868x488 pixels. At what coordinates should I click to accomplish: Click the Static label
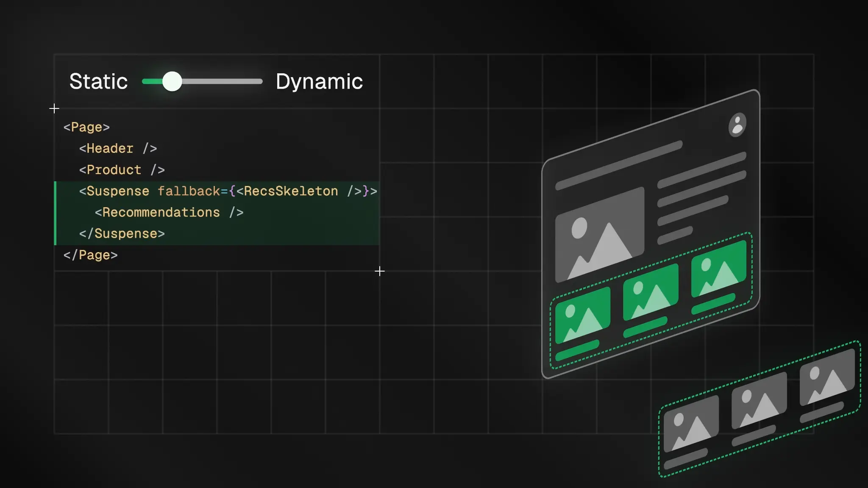tap(99, 81)
